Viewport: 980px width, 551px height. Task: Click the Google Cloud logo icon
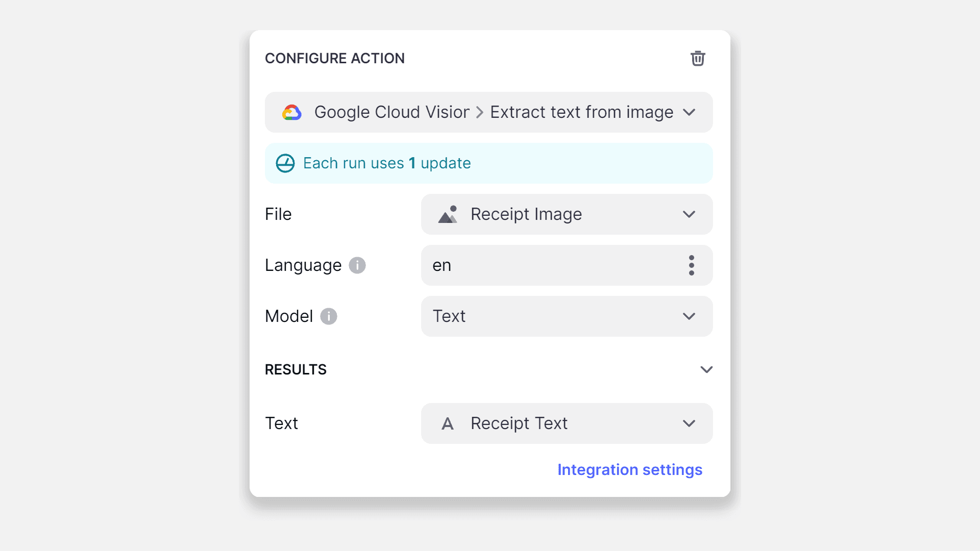click(292, 112)
